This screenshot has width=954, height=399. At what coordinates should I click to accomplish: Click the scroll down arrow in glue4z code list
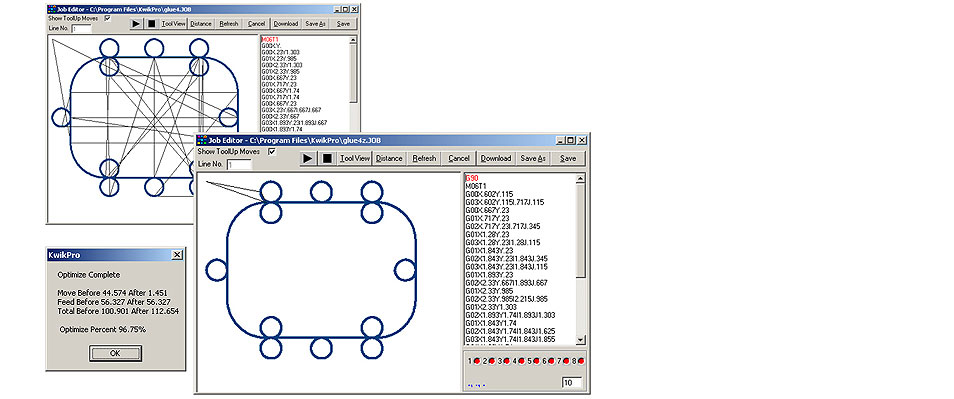pos(580,340)
